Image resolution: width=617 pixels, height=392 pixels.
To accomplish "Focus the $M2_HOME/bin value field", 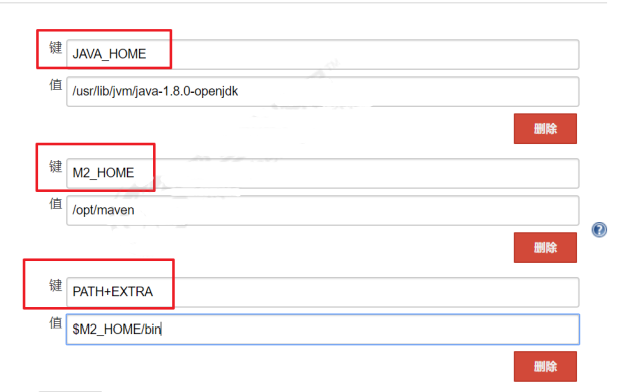I will point(323,329).
